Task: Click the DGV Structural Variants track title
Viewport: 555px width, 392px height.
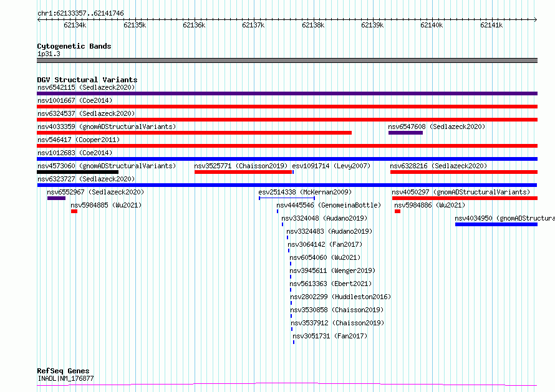Action: 87,80
